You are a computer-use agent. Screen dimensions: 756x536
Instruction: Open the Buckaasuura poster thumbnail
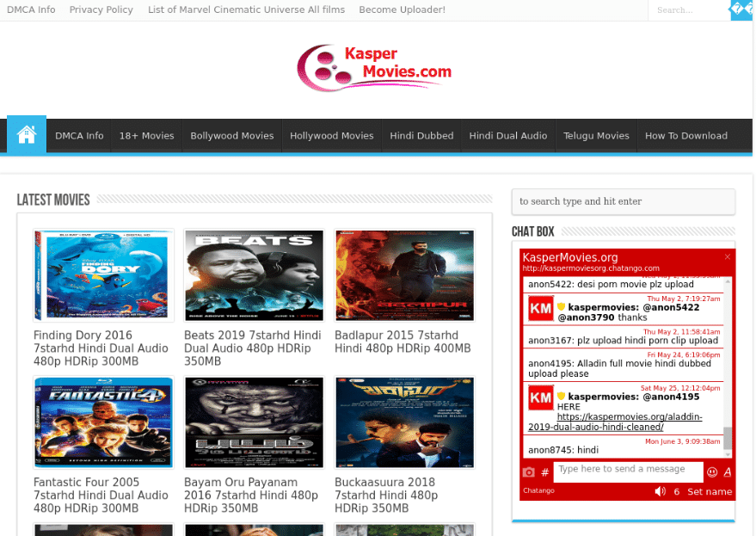[x=404, y=422]
